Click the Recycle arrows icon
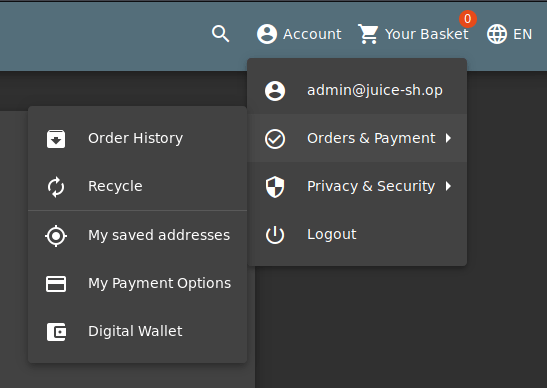The width and height of the screenshot is (547, 388). 56,187
